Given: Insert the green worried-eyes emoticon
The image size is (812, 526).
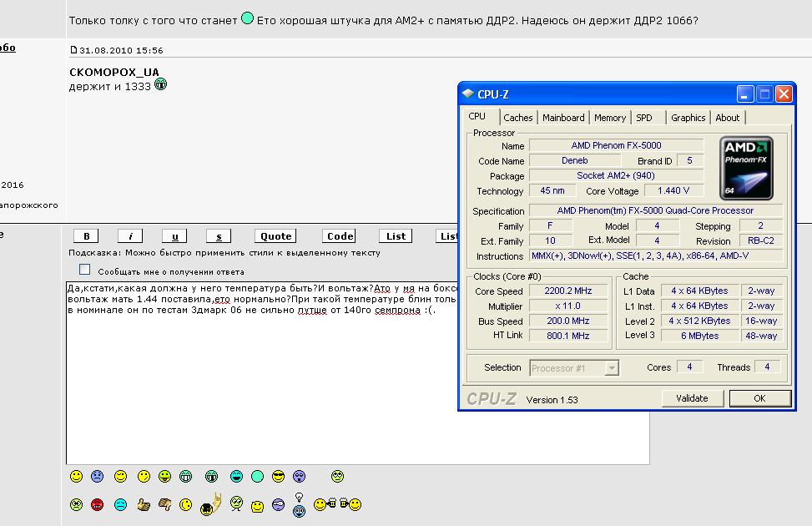Looking at the screenshot, I should pyautogui.click(x=76, y=504).
